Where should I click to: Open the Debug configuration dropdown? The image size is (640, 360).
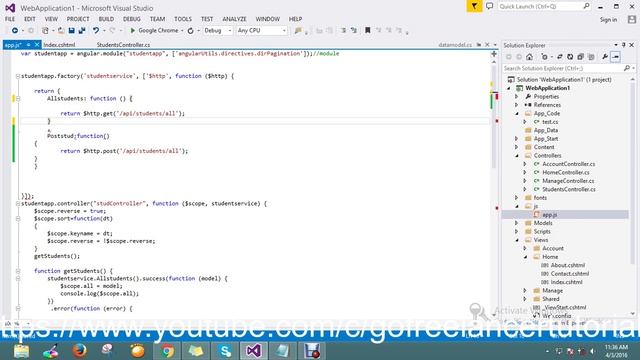point(218,31)
